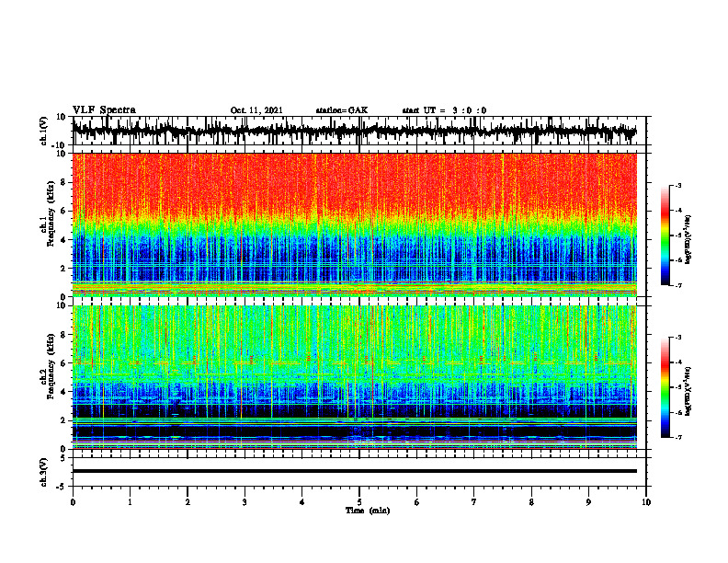Viewport: 728px width, 563px height.
Task: Click the time-axis tick label "3"
Action: pos(245,502)
